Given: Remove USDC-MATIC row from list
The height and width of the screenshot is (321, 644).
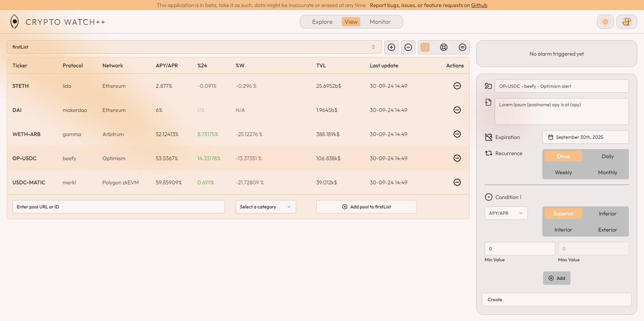Looking at the screenshot, I should (457, 182).
